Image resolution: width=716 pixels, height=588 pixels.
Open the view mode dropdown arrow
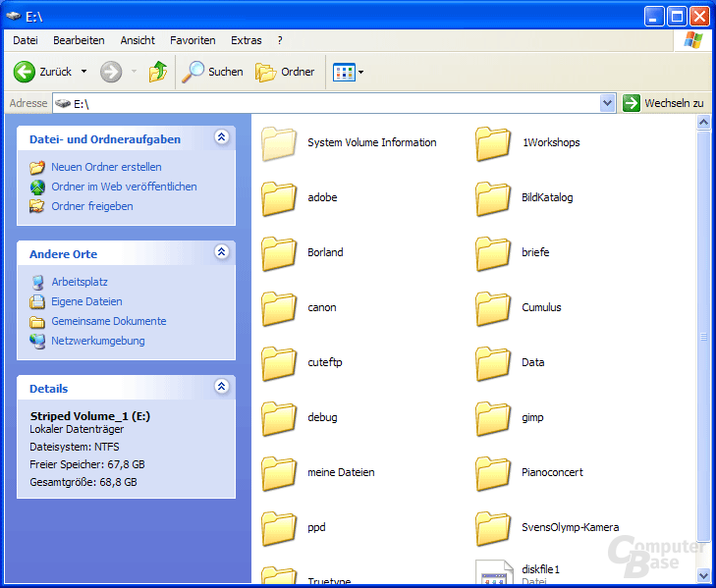(x=360, y=72)
